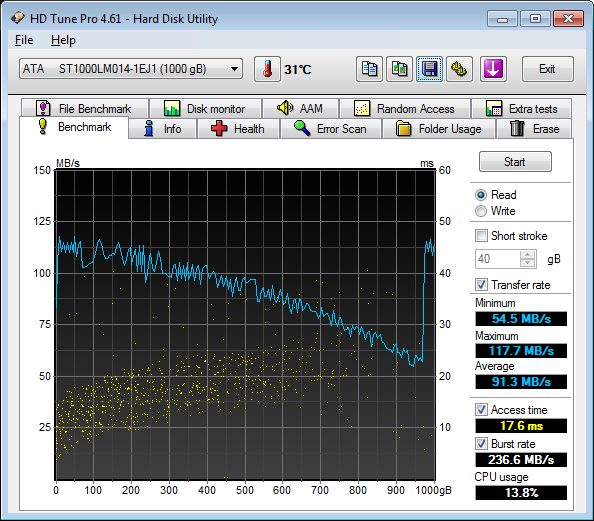The width and height of the screenshot is (594, 521).
Task: Copy text results to clipboard icon
Action: (x=369, y=69)
